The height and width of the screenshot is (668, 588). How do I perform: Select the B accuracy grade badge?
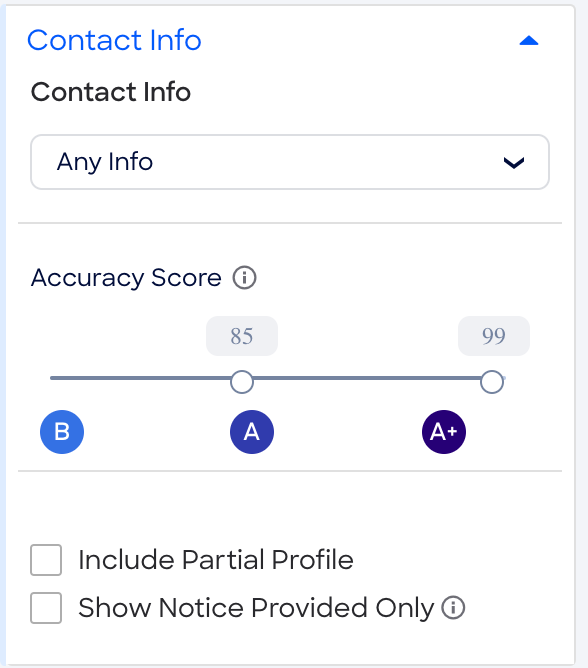pyautogui.click(x=62, y=432)
